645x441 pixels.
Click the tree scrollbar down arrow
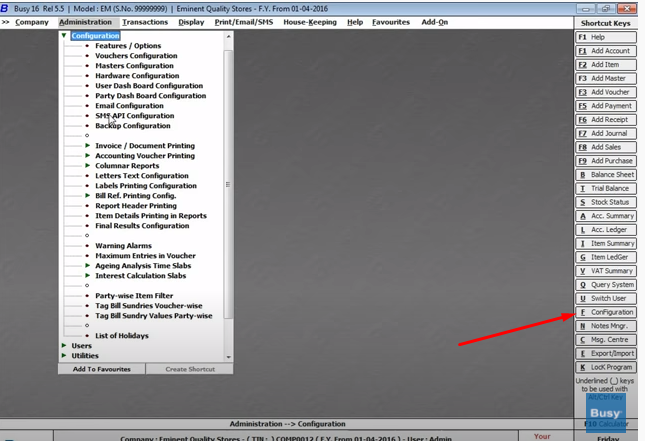point(228,357)
